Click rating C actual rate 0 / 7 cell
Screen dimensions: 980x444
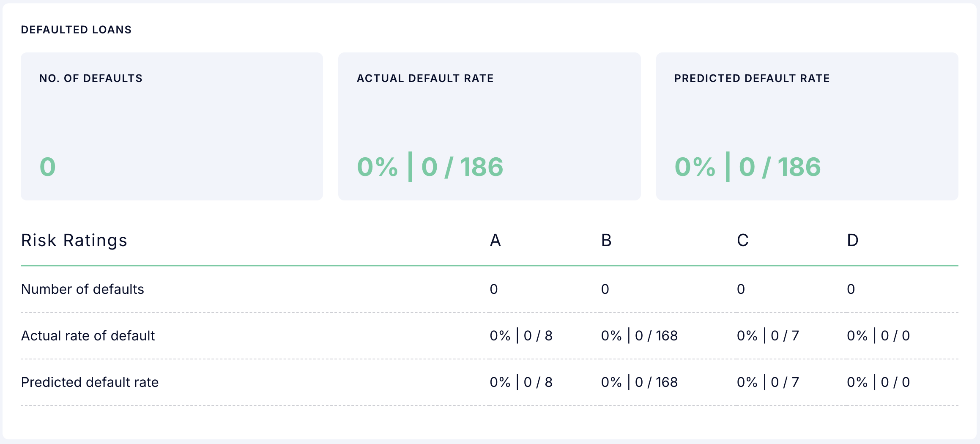pyautogui.click(x=768, y=336)
